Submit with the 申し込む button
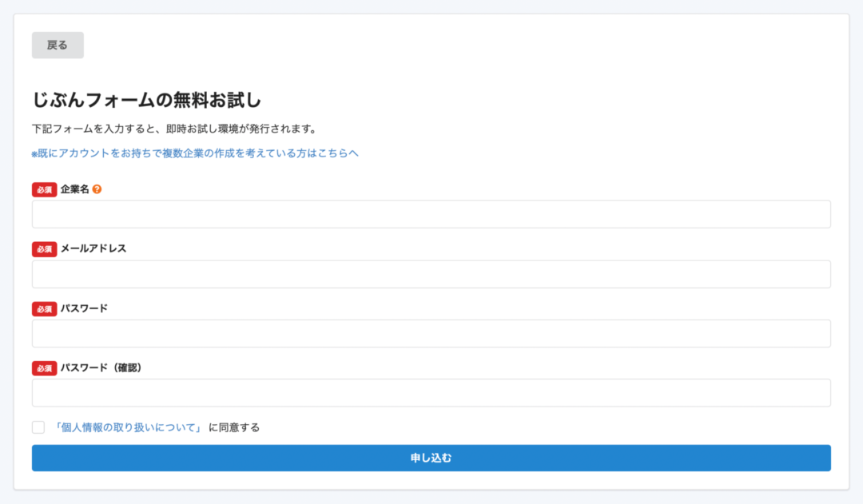863x504 pixels. point(431,458)
